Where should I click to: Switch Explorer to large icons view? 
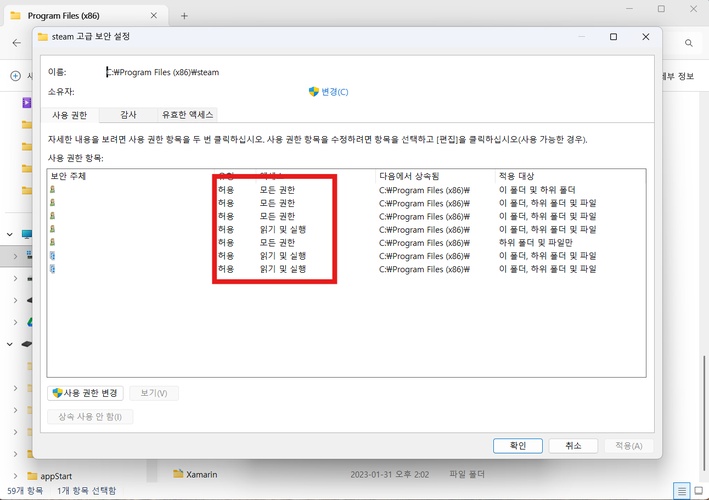coord(698,491)
